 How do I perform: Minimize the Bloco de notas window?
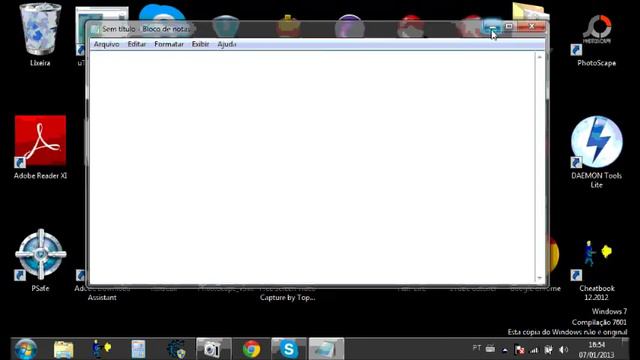[492, 27]
